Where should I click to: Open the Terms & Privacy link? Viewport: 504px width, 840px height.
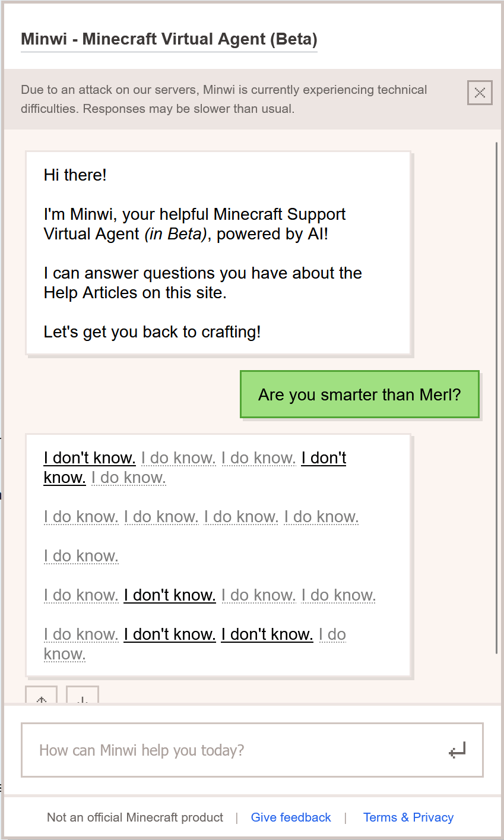[408, 817]
